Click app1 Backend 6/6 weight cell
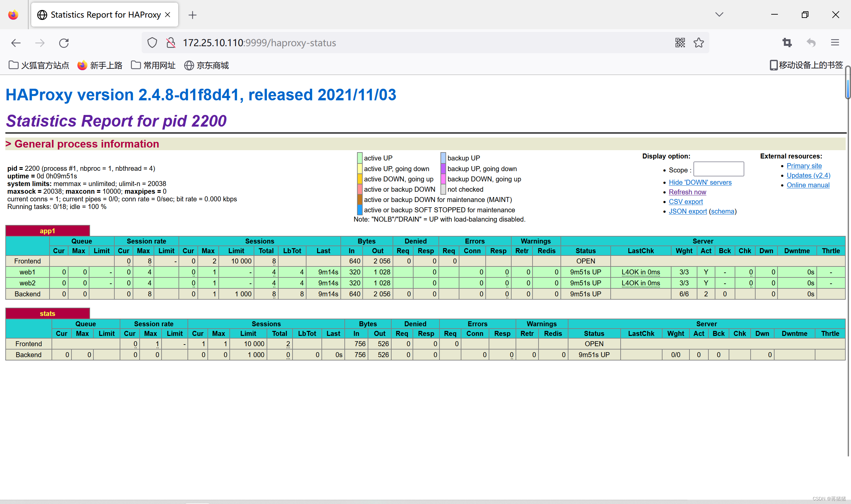Screen dimensions: 851x504 point(684,294)
